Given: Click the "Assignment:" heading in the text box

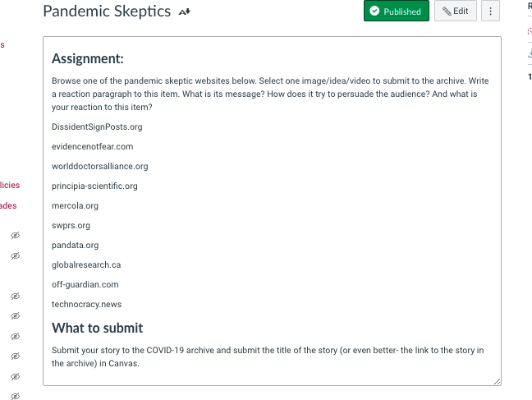Looking at the screenshot, I should point(88,58).
